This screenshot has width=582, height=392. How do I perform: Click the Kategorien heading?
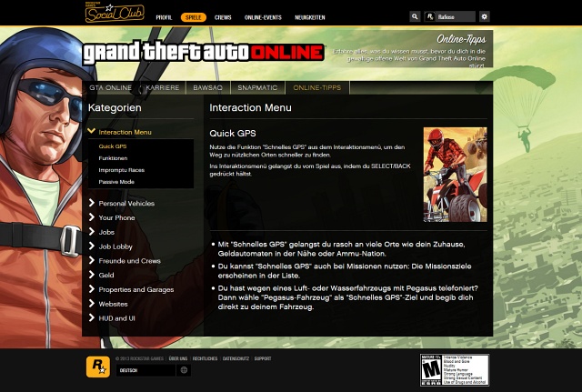coord(115,107)
